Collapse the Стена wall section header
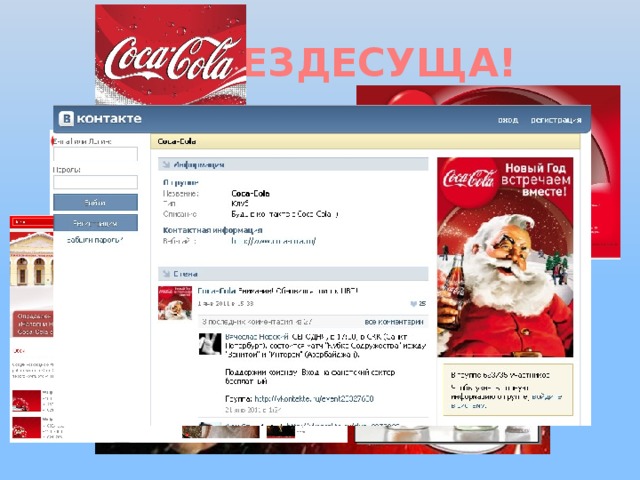 293,274
